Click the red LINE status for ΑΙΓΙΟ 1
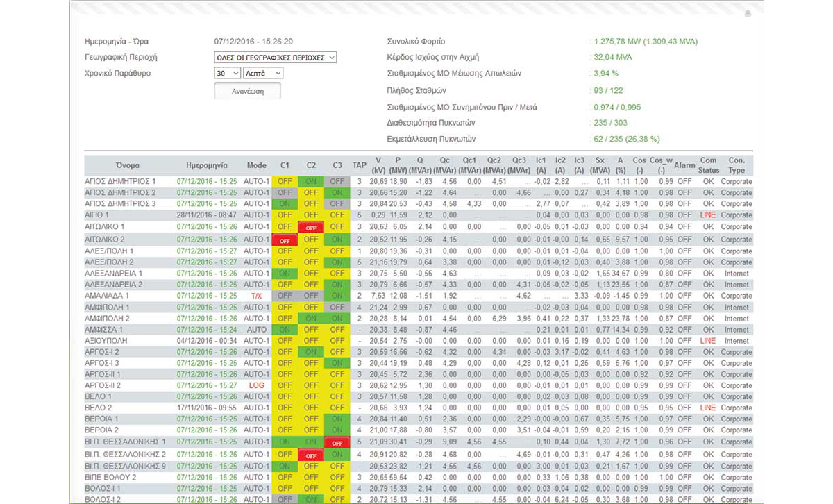833x504 pixels. point(707,215)
